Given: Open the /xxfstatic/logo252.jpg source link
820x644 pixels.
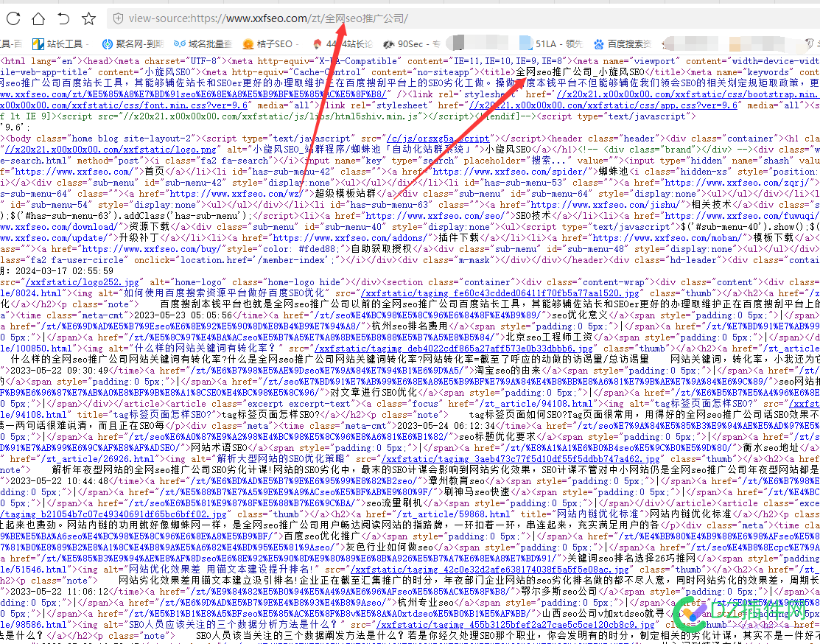Looking at the screenshot, I should point(83,282).
